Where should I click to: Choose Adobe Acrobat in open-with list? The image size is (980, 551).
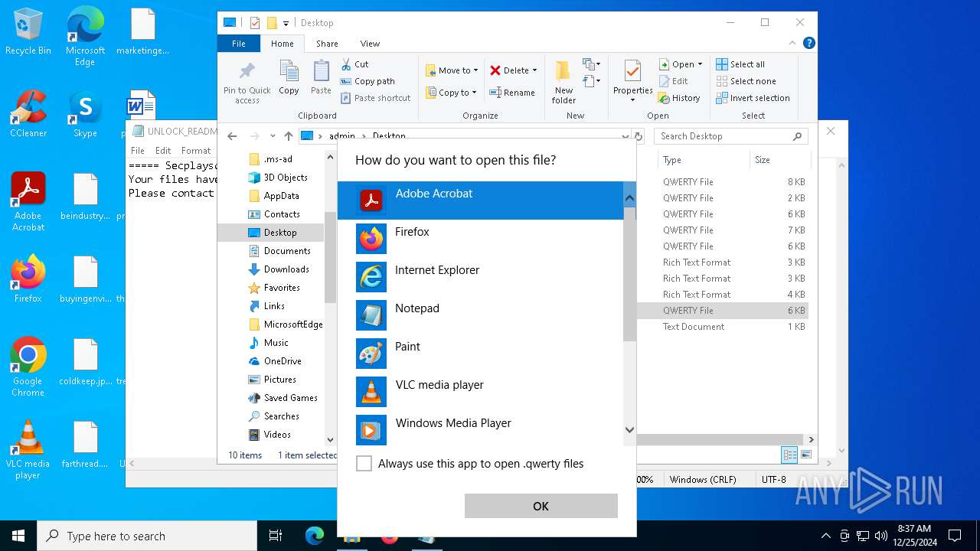tap(481, 201)
